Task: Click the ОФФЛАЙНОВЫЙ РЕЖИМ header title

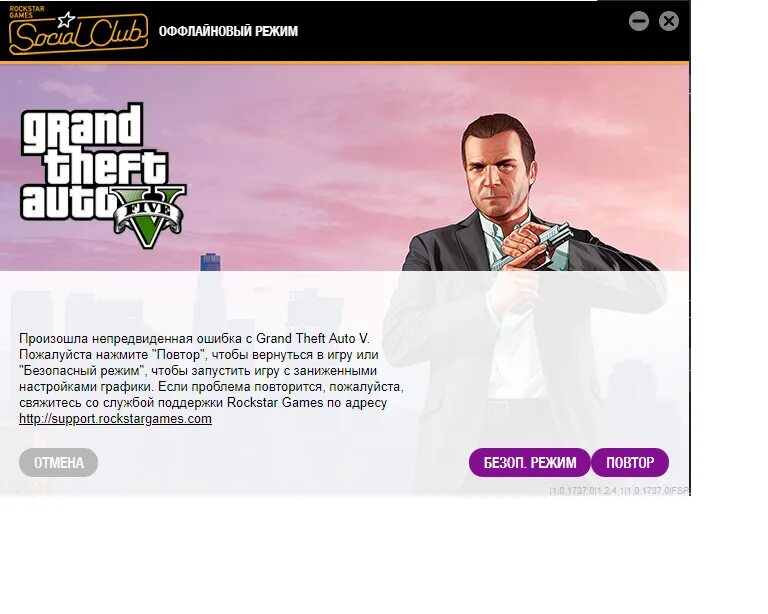Action: pos(228,31)
